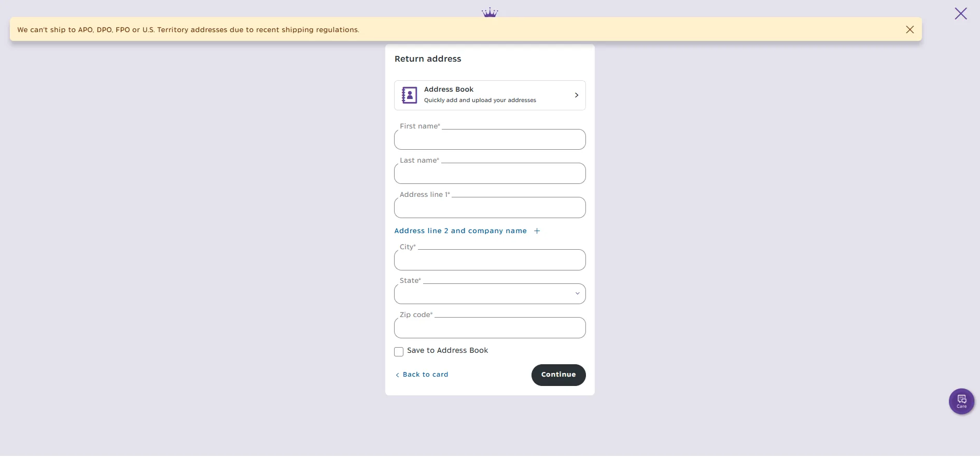Click the Hallmark crown logo

[489, 12]
